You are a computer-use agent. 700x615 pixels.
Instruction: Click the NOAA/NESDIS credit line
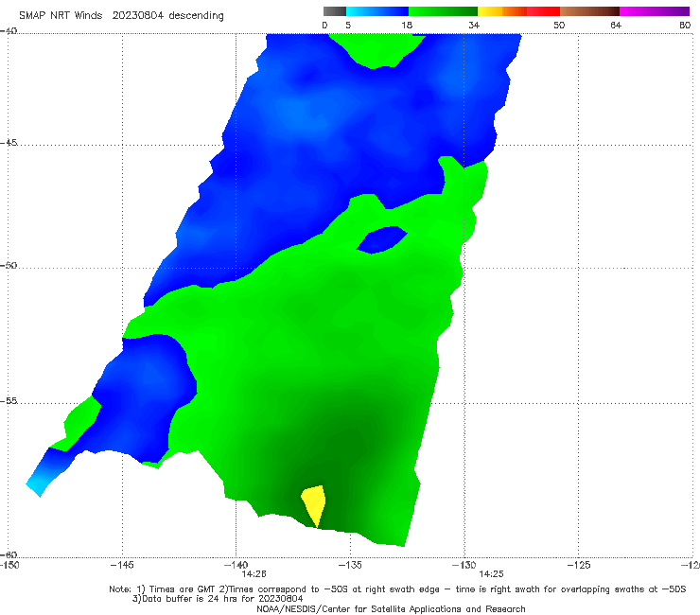(391, 608)
